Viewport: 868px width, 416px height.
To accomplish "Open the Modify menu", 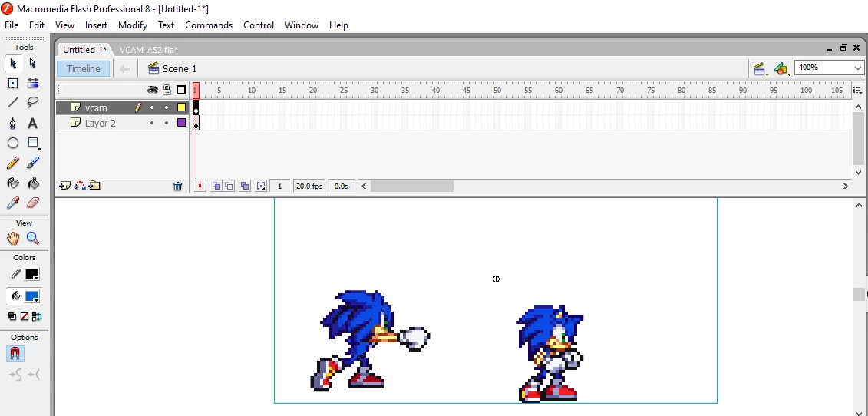I will [132, 25].
